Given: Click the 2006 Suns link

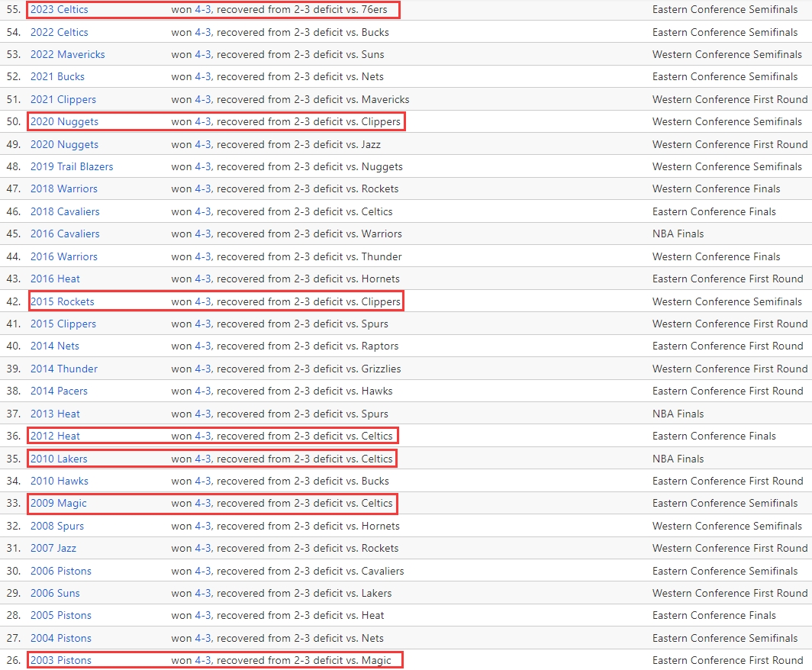Looking at the screenshot, I should [x=55, y=594].
